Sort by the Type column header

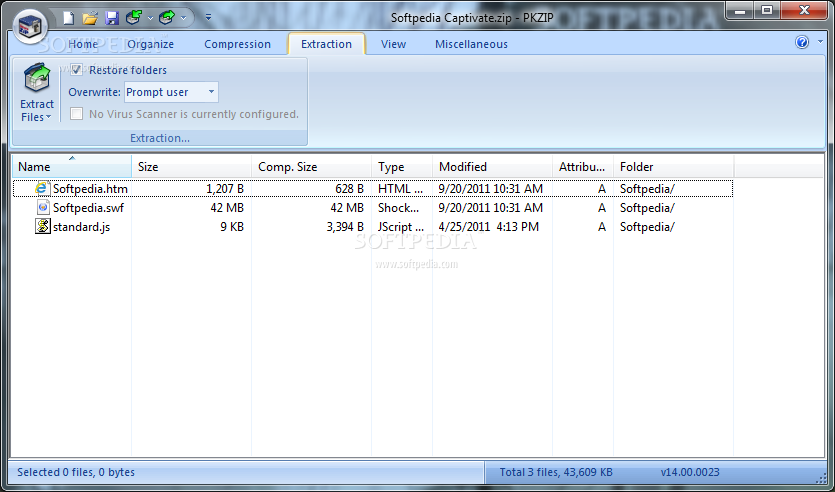[x=402, y=167]
